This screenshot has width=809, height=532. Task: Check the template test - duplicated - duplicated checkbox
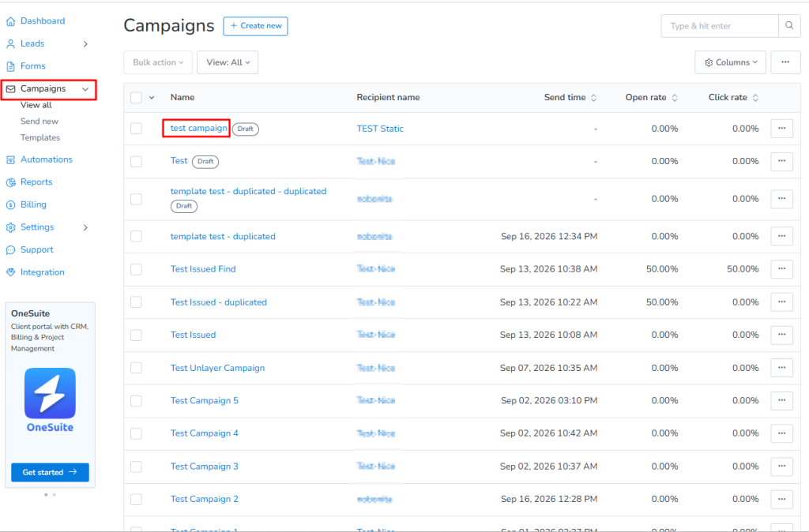click(x=136, y=199)
